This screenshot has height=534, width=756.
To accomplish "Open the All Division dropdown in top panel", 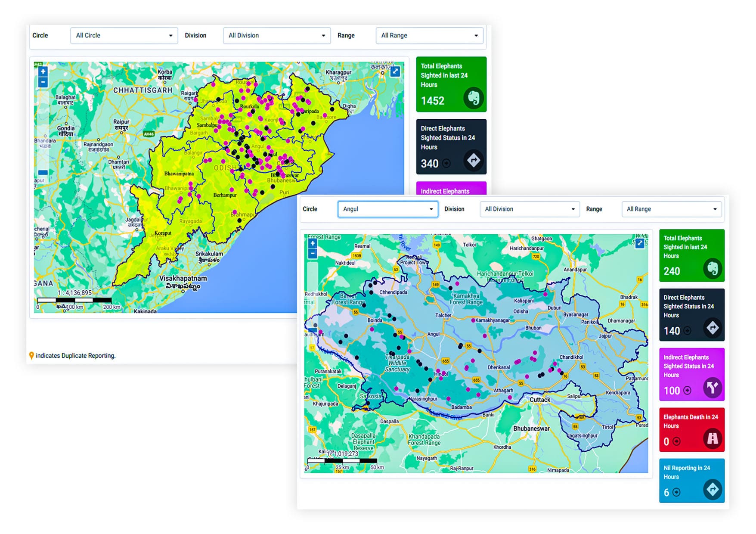I will [276, 35].
